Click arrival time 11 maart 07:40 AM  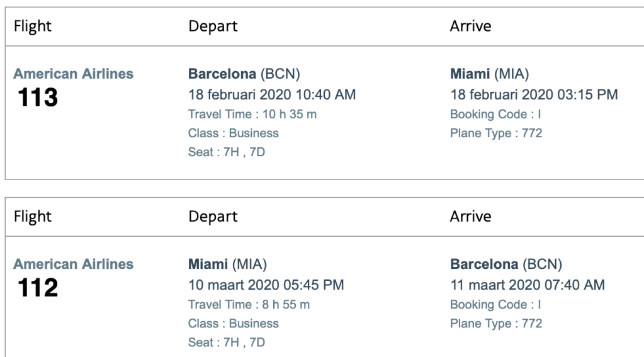click(x=528, y=285)
